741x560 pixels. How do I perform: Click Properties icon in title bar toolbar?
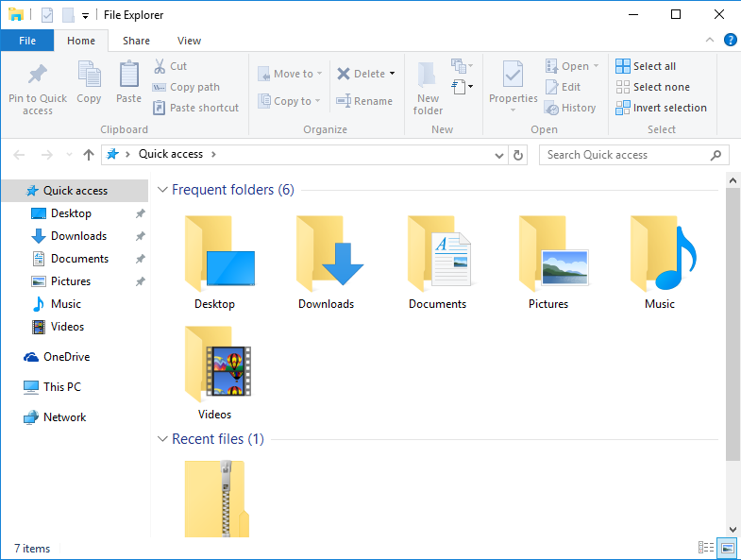[x=47, y=15]
